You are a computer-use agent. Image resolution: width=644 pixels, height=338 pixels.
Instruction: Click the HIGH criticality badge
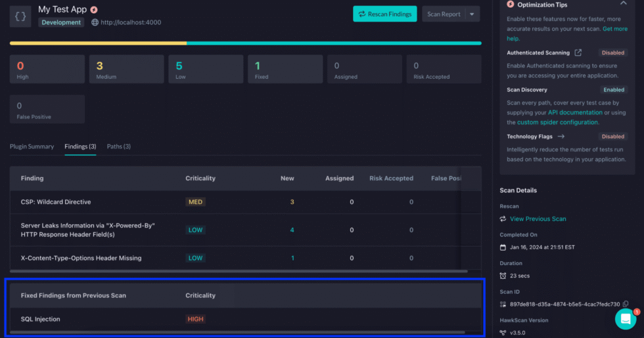click(x=196, y=319)
